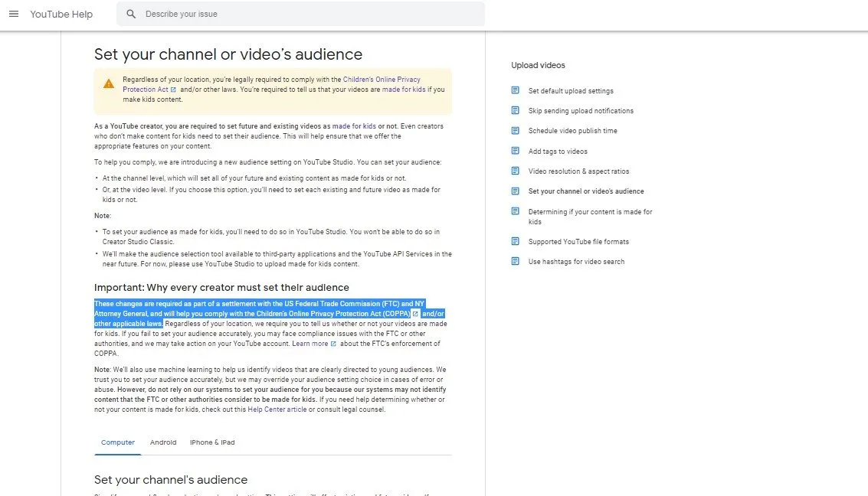Open Add tags to videos article
Screen dimensions: 868x496
point(558,152)
